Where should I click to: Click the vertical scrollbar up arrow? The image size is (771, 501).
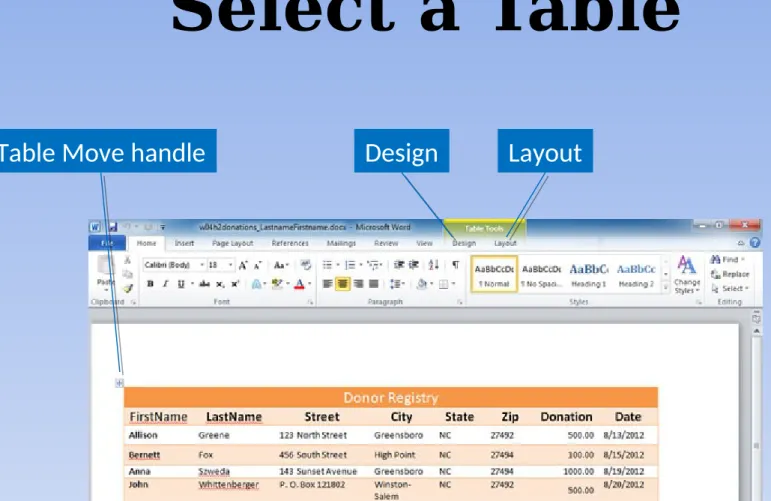[756, 331]
